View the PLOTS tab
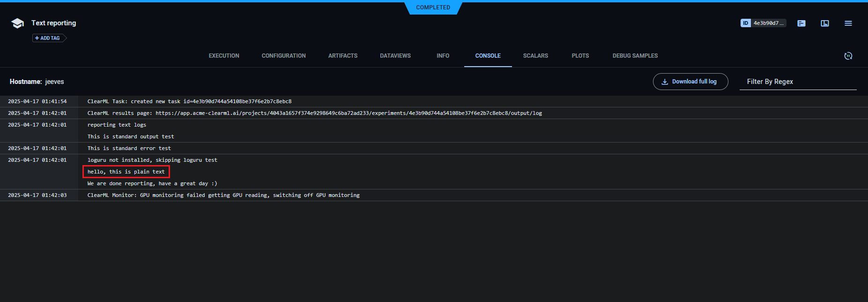868x302 pixels. pyautogui.click(x=580, y=56)
